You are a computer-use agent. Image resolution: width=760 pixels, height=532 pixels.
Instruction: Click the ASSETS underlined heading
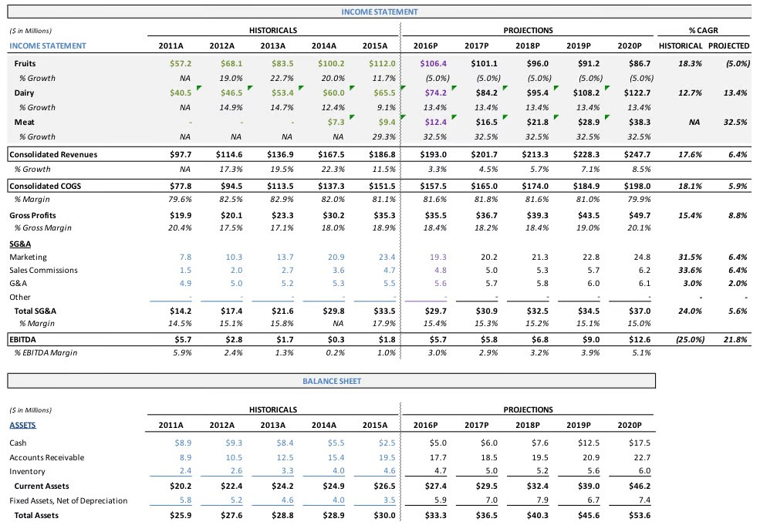pyautogui.click(x=22, y=425)
